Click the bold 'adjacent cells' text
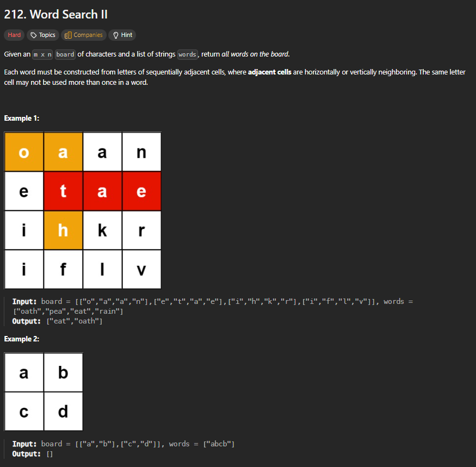Viewport: 476px width, 467px height. tap(270, 72)
